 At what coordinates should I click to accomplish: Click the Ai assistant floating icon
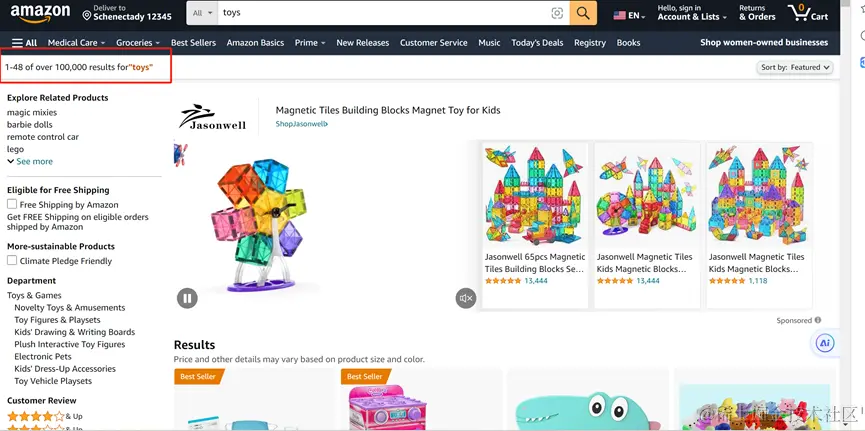point(824,343)
